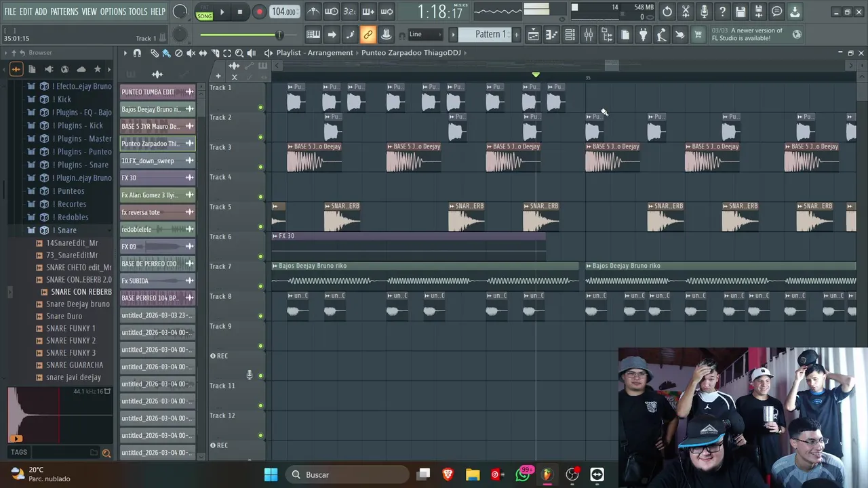This screenshot has height=488, width=868.
Task: Open the TOOLS menu
Action: (x=138, y=12)
